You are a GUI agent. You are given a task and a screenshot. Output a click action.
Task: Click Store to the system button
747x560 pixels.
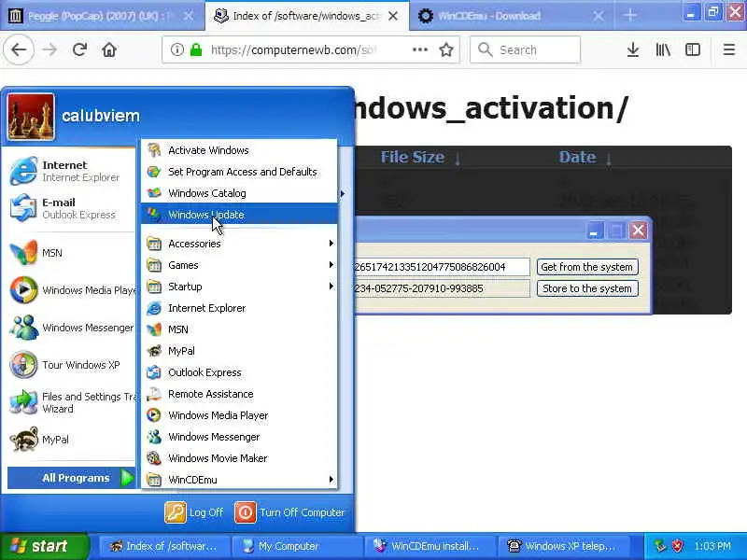[587, 288]
